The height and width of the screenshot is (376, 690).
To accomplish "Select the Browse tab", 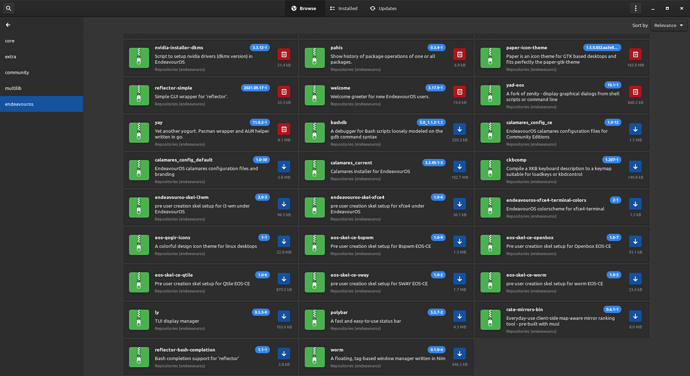I will click(x=304, y=8).
